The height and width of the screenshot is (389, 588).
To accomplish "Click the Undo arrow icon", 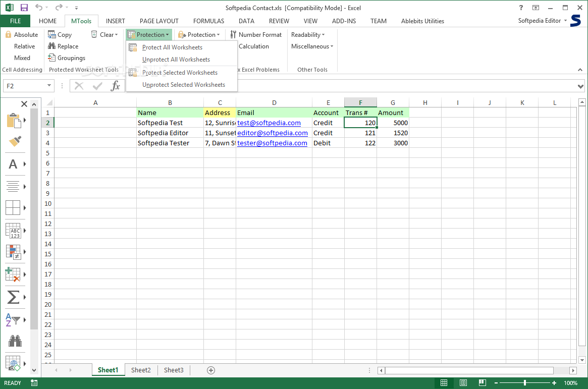I will pyautogui.click(x=39, y=7).
